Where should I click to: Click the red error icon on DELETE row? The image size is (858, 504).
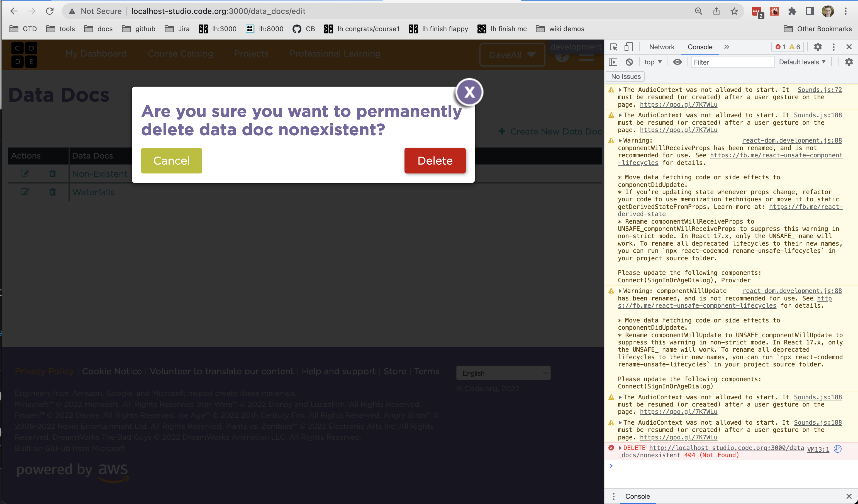point(611,448)
